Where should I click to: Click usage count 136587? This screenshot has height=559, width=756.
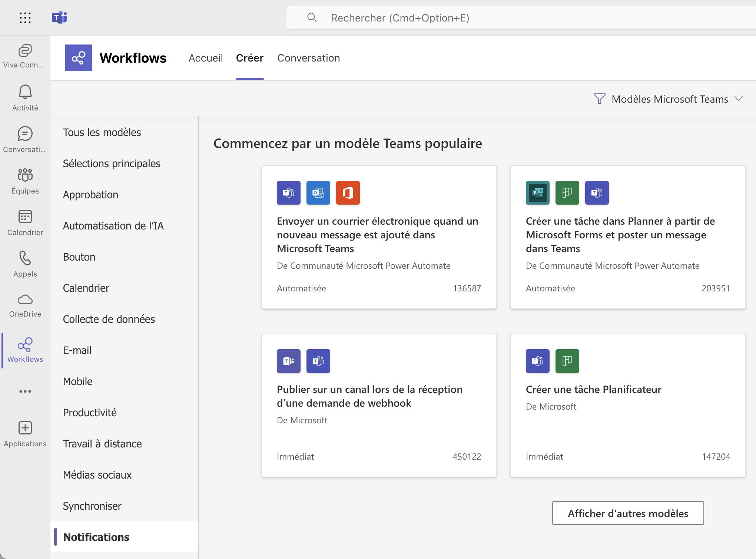pyautogui.click(x=467, y=288)
